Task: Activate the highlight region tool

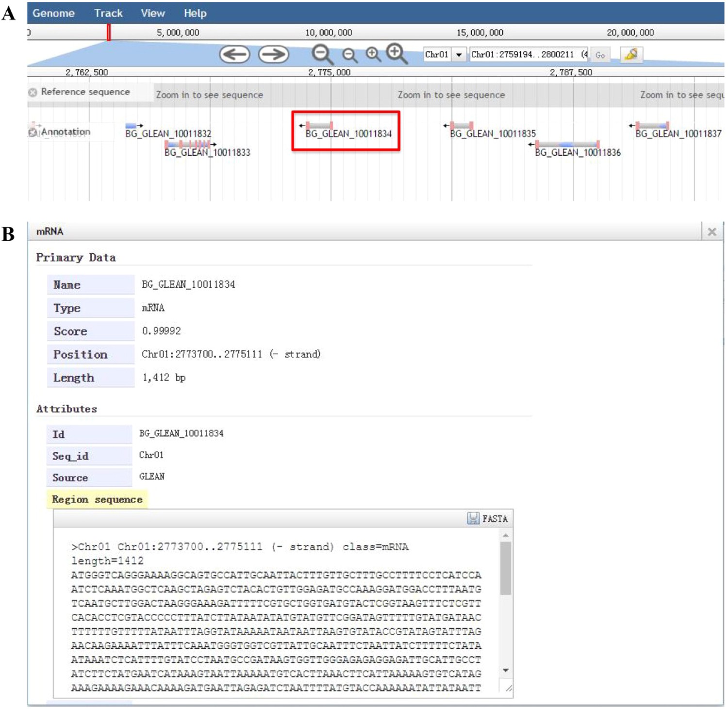Action: click(x=631, y=54)
